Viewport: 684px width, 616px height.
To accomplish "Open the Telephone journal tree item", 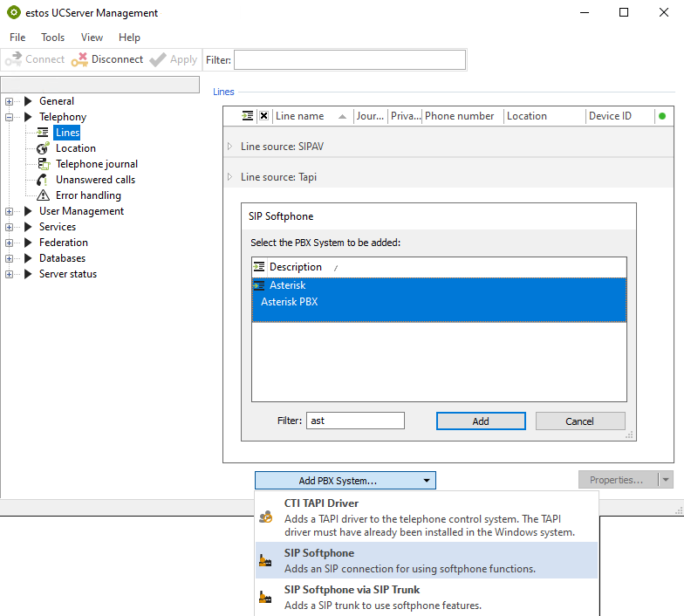I will coord(96,164).
